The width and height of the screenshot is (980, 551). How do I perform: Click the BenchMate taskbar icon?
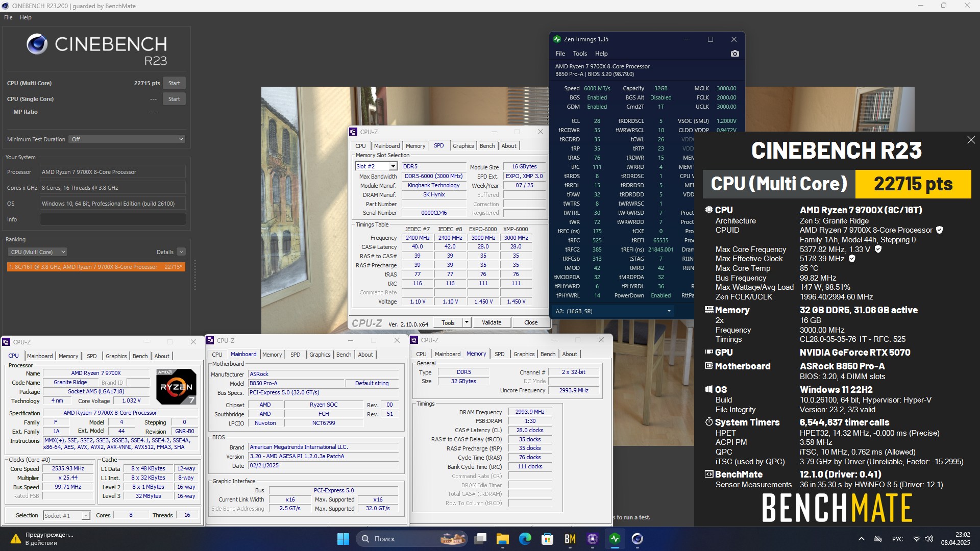click(570, 539)
